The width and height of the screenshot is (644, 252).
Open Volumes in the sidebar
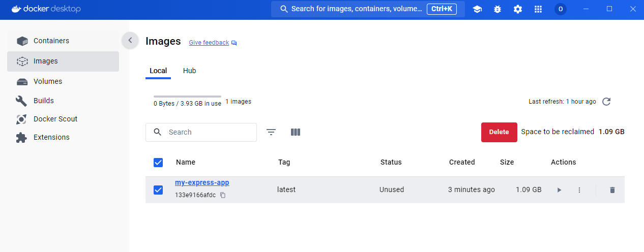pos(63,81)
